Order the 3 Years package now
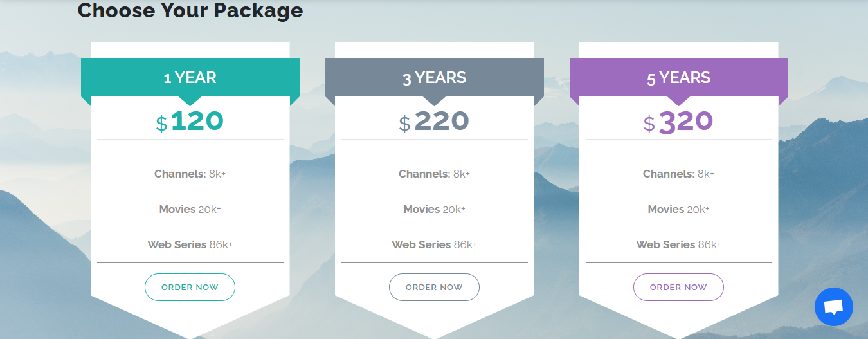The width and height of the screenshot is (868, 339). (x=434, y=287)
